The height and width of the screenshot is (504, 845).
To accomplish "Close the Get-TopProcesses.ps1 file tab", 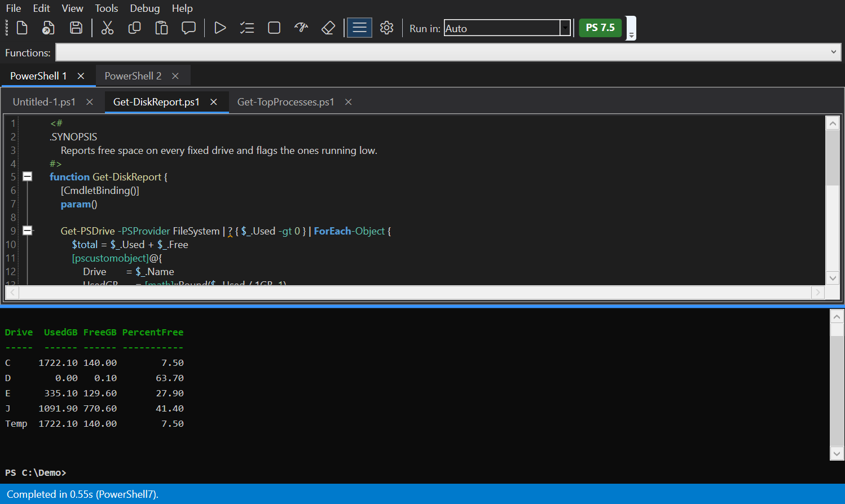I will (349, 102).
